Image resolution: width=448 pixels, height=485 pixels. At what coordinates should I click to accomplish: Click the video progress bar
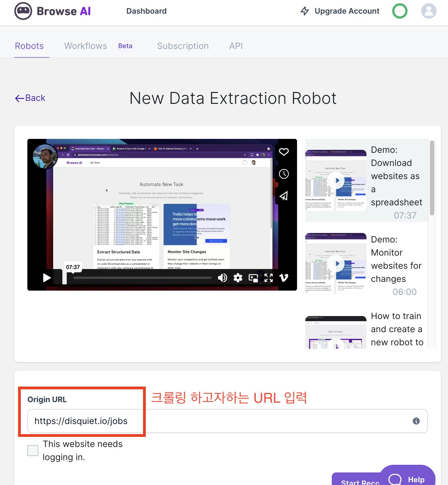(x=142, y=278)
